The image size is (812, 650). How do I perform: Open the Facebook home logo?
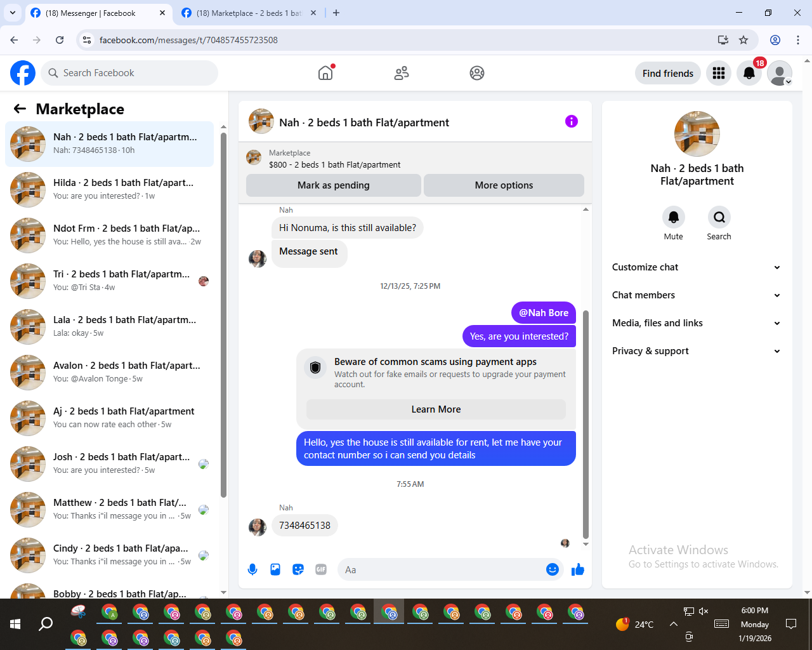[23, 73]
